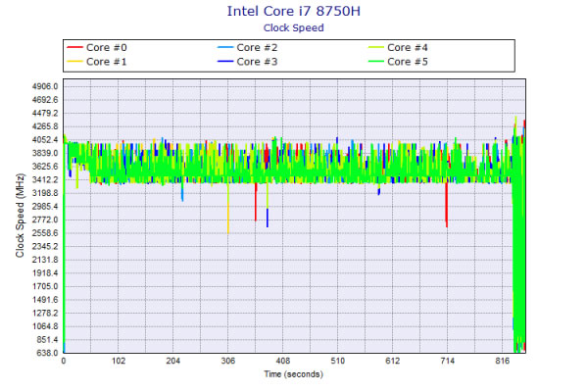Viewport: 588px width, 392px height.
Task: Click the 3412.2 y-axis value
Action: tap(45, 179)
